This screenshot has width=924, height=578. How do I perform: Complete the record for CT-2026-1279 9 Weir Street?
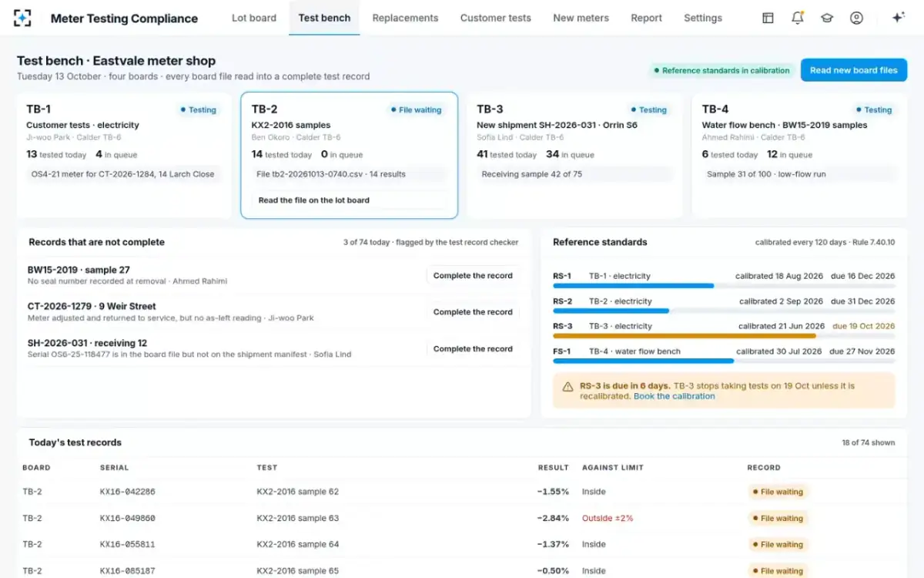pos(473,312)
